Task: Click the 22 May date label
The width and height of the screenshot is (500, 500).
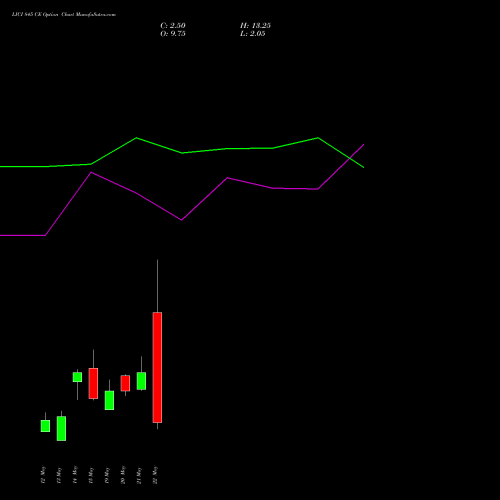Action: pos(155,475)
